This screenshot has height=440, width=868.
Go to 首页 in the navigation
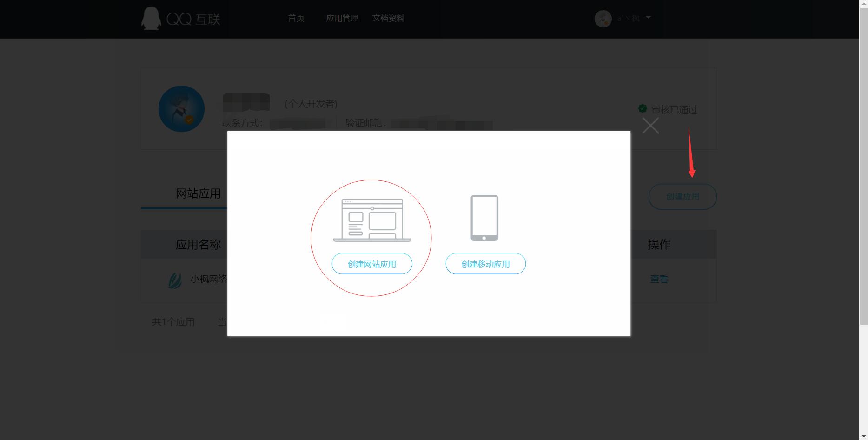(296, 18)
